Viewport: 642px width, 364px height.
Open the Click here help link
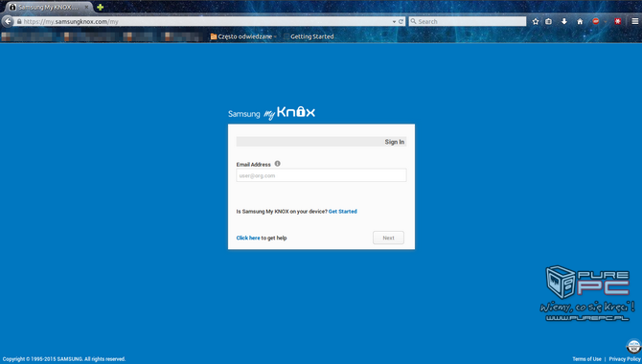click(x=248, y=238)
